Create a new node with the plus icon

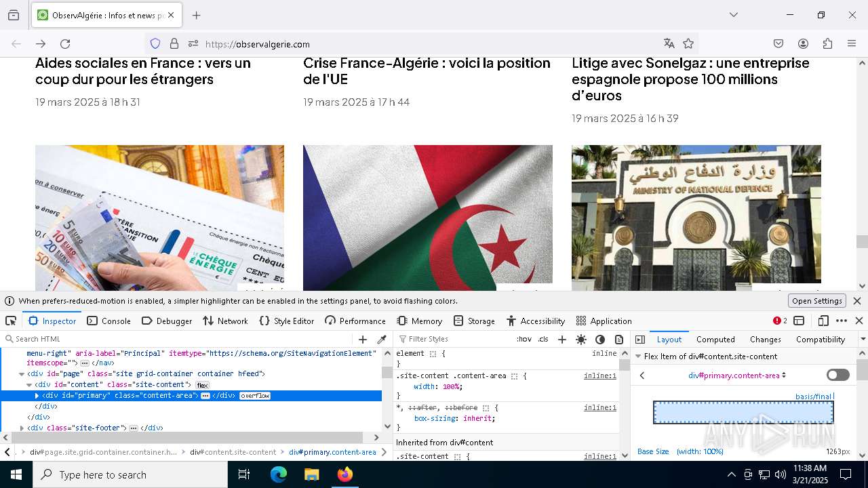coord(363,340)
